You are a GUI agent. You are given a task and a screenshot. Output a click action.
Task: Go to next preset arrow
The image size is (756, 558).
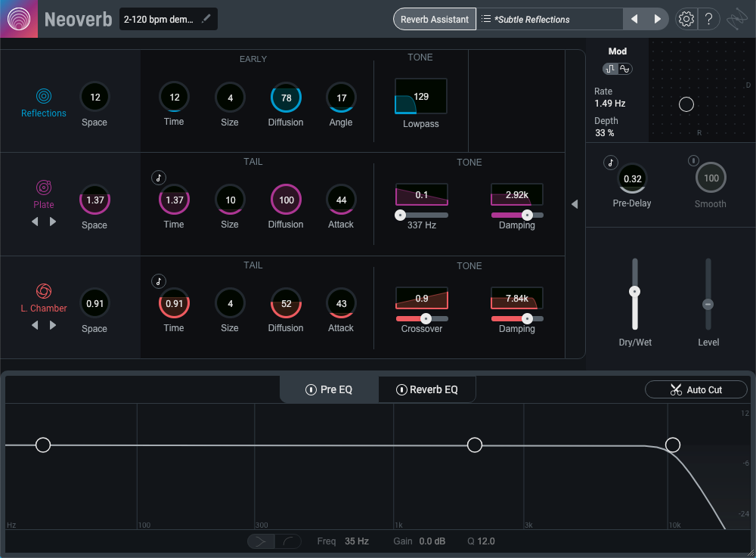(657, 19)
